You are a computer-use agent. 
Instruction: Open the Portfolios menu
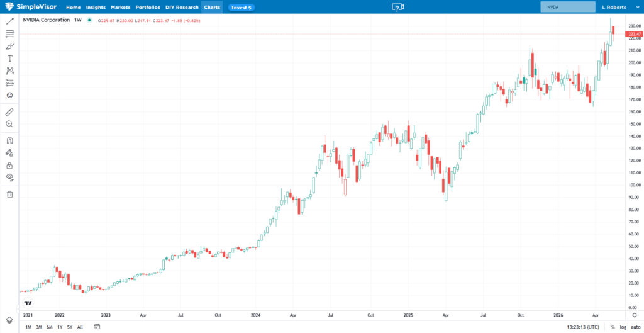point(148,8)
